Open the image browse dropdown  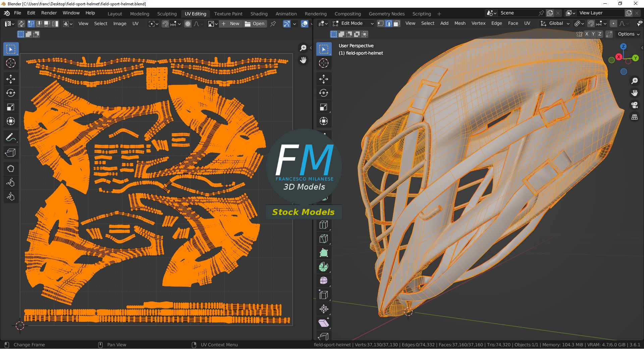click(x=213, y=24)
